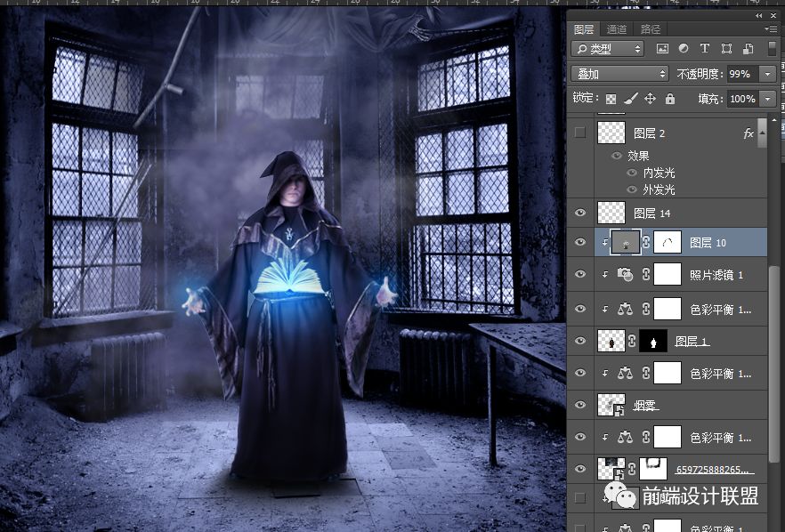Click the Photo Filter adjustment icon on 照片滤镜 1
The height and width of the screenshot is (532, 785).
click(x=625, y=274)
